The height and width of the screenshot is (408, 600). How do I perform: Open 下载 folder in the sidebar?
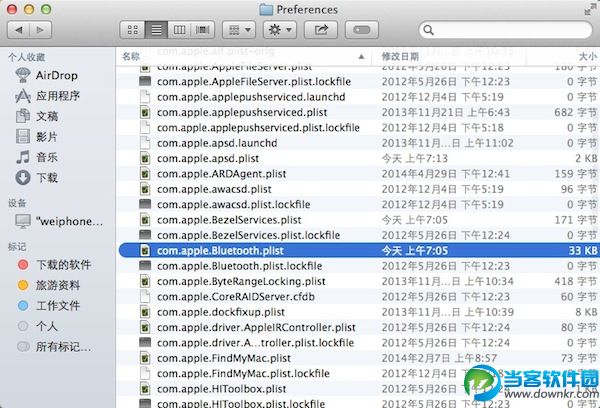37,178
